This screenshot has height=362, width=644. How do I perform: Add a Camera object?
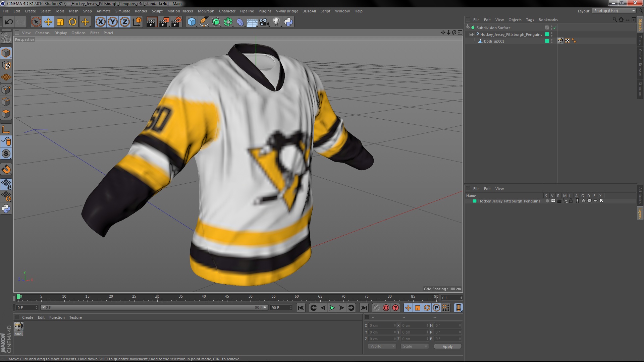[264, 22]
